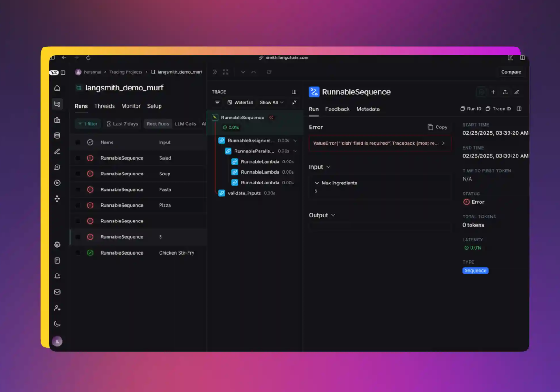Switch to the Monitor tab
Screen dimensions: 560x392
[x=131, y=106]
